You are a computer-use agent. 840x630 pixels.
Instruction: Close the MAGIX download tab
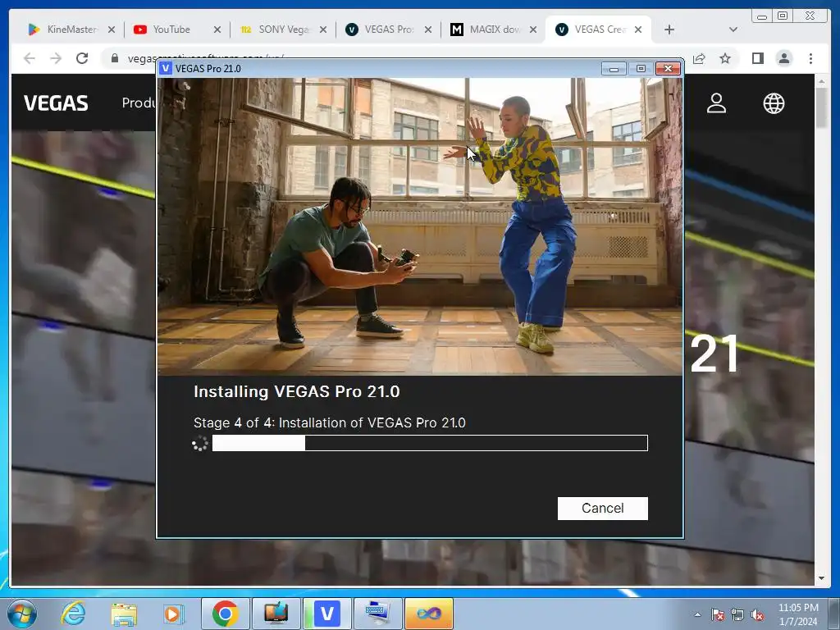tap(533, 30)
